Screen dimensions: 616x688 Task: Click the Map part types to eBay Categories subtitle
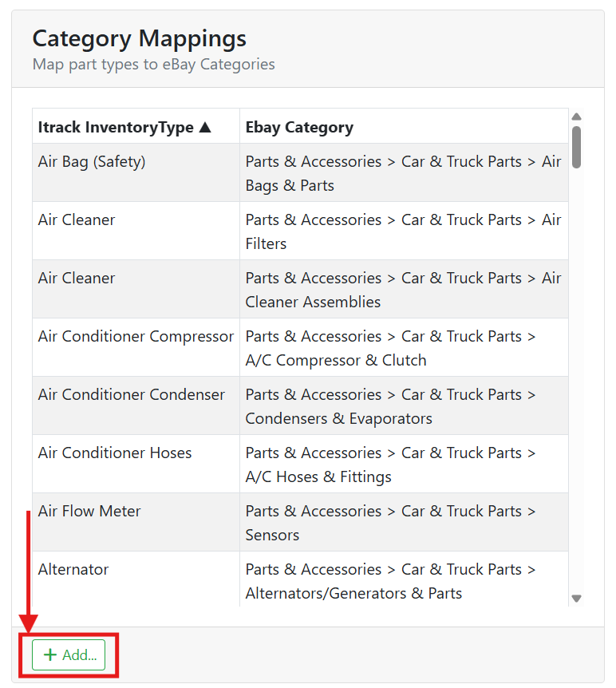(153, 65)
